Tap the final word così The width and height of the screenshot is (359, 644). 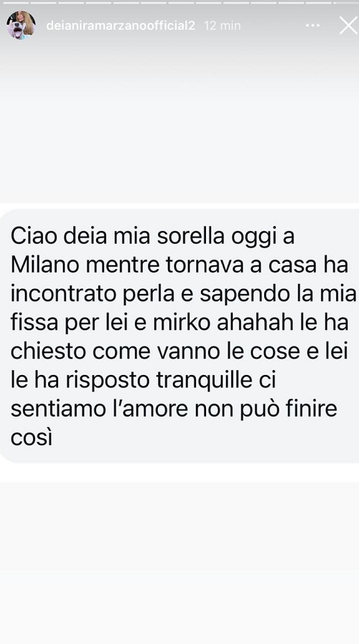(x=32, y=438)
